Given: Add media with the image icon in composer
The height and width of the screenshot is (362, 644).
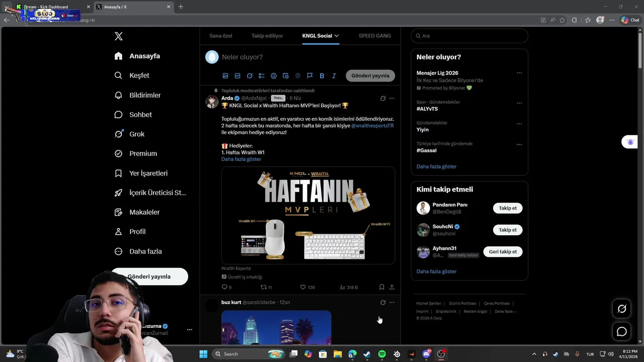Looking at the screenshot, I should (225, 76).
